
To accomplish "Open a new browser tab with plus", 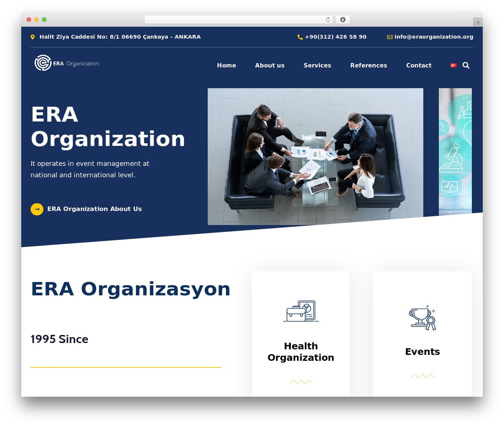I will [x=478, y=22].
